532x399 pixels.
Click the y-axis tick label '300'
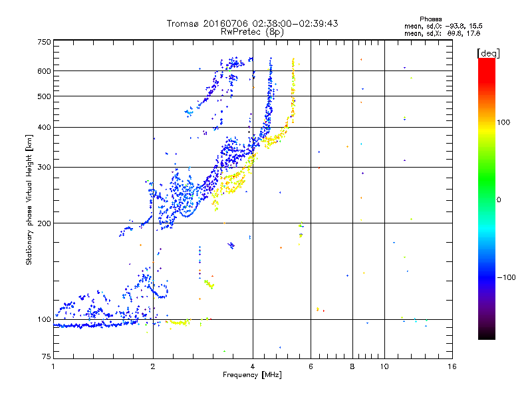coord(44,167)
